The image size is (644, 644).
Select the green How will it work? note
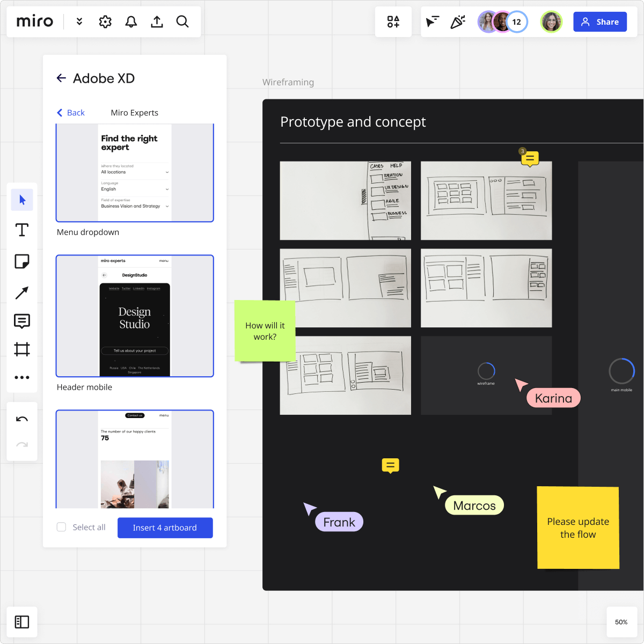click(265, 331)
